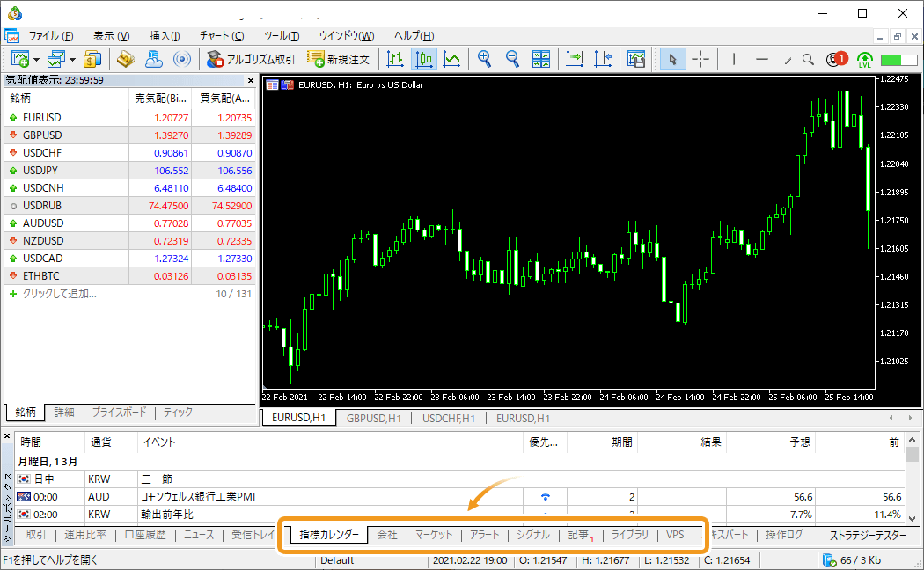The width and height of the screenshot is (924, 570).
Task: Toggle chart shift from right edge
Action: (603, 59)
